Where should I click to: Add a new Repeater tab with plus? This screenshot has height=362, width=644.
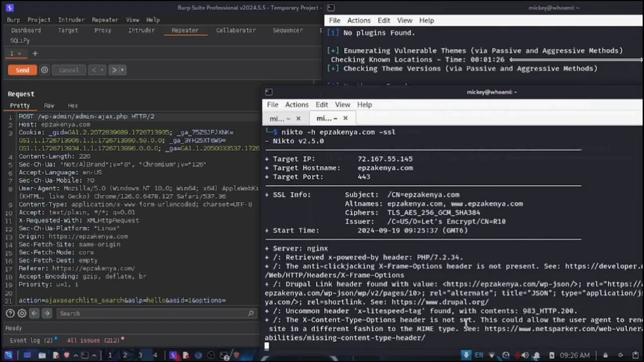35,53
